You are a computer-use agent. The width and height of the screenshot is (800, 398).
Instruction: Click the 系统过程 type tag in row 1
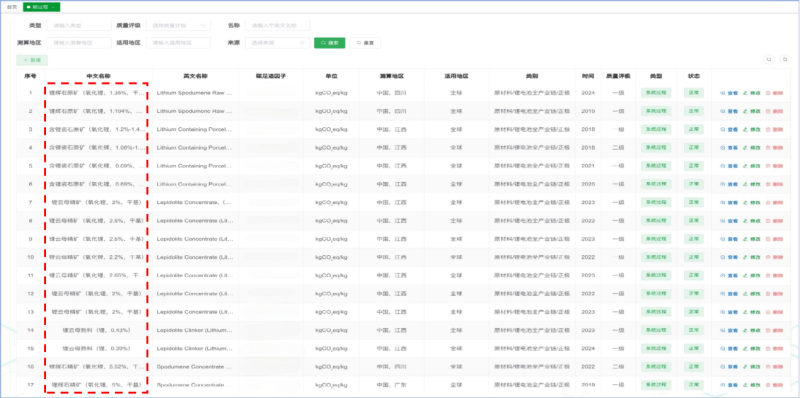coord(656,93)
